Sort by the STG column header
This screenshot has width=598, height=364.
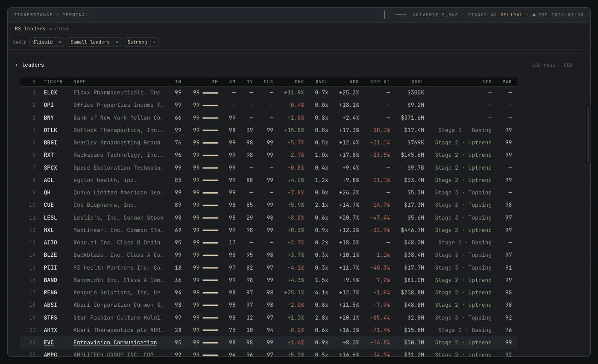(x=487, y=82)
